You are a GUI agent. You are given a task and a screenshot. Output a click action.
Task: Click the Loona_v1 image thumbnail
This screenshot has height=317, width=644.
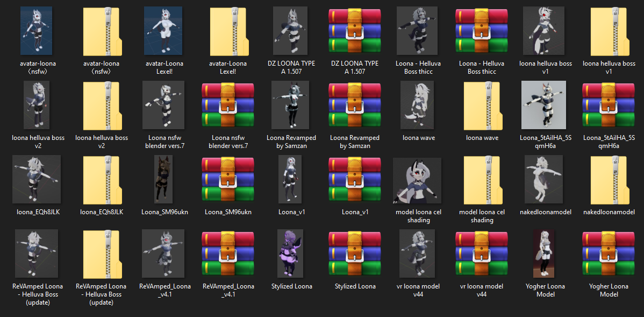pyautogui.click(x=290, y=179)
